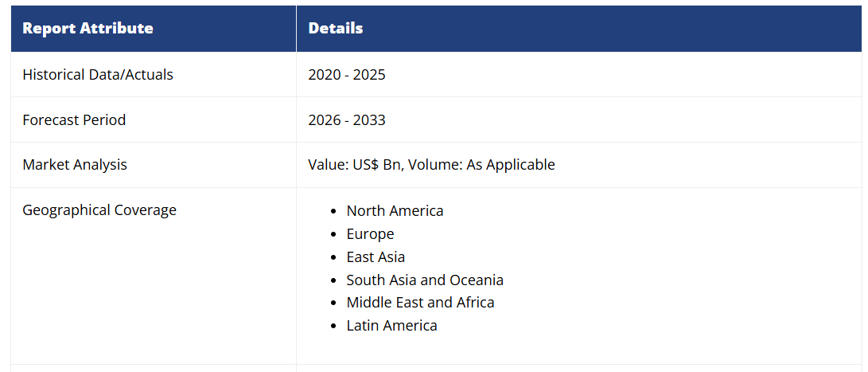
Task: Click the bullet before North America
Action: (x=334, y=212)
